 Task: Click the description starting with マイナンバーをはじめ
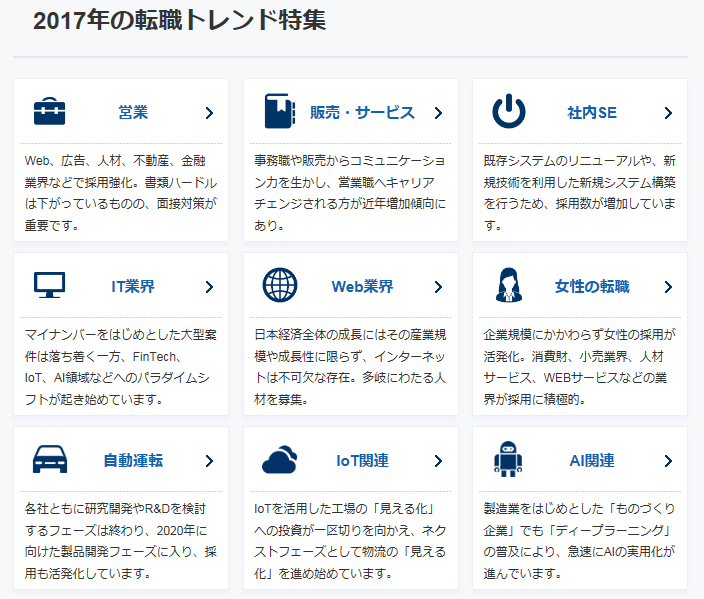121,367
